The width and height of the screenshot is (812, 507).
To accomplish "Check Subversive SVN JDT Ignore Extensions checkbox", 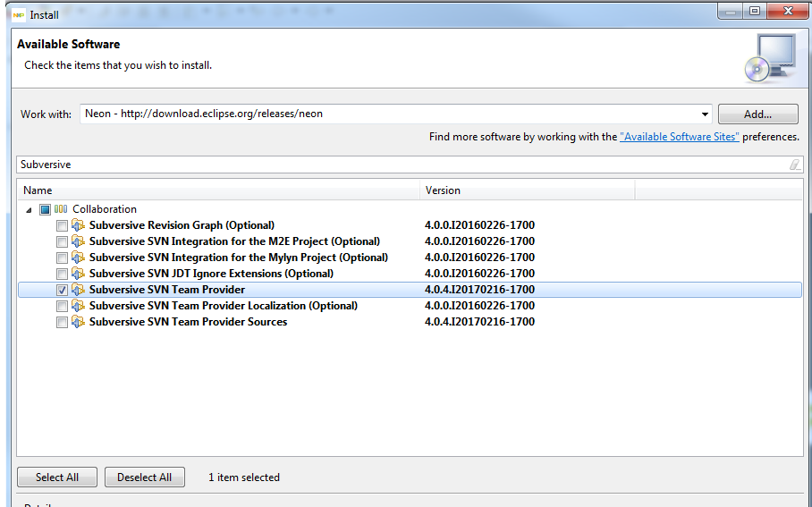I will (x=62, y=274).
